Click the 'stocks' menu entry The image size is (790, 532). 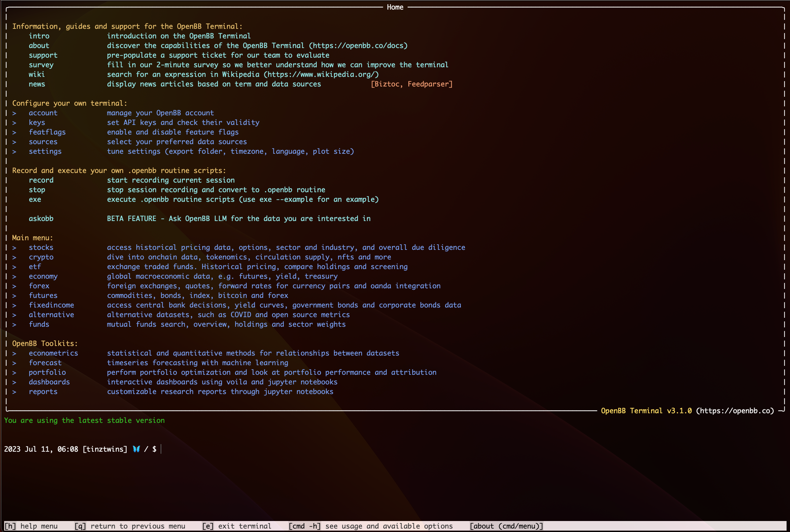click(x=41, y=247)
